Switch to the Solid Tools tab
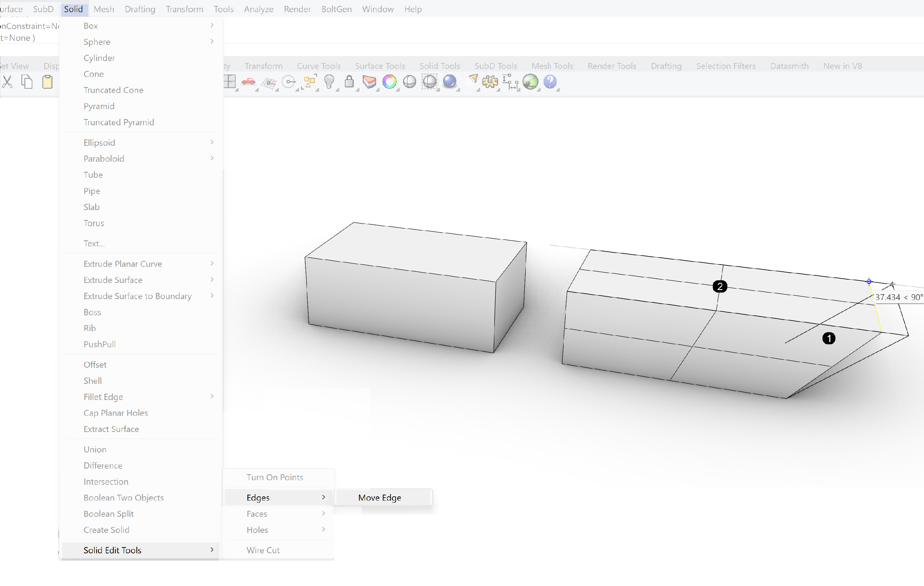The width and height of the screenshot is (924, 586). [439, 66]
